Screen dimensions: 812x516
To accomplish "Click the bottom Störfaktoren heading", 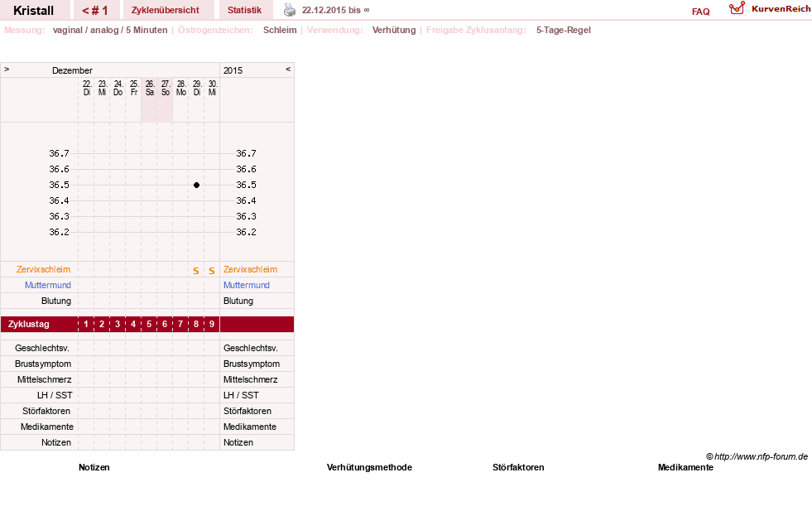I will pyautogui.click(x=518, y=467).
